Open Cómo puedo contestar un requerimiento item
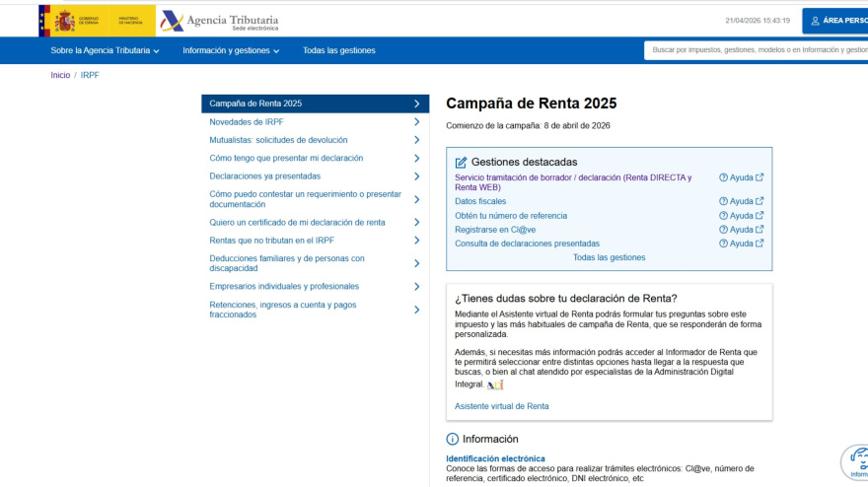 [x=315, y=199]
